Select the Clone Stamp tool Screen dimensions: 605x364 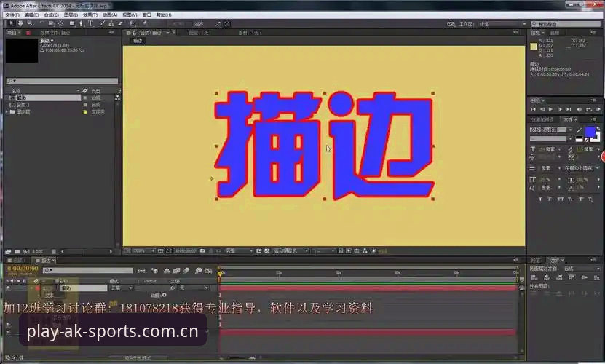point(111,23)
